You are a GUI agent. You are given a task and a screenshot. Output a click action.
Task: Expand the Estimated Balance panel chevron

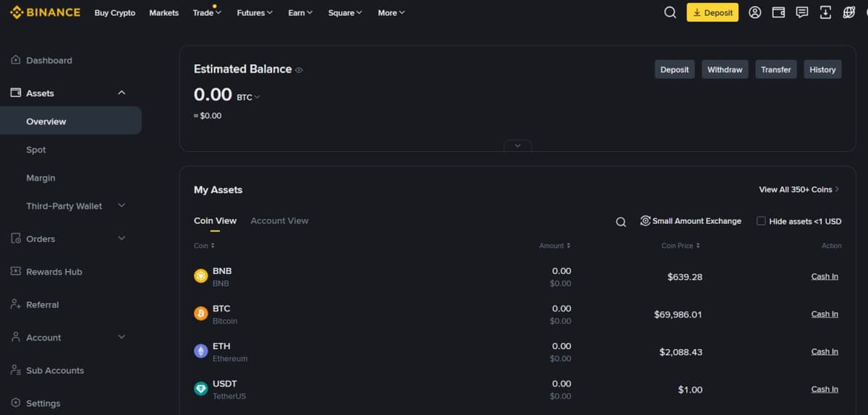tap(517, 145)
